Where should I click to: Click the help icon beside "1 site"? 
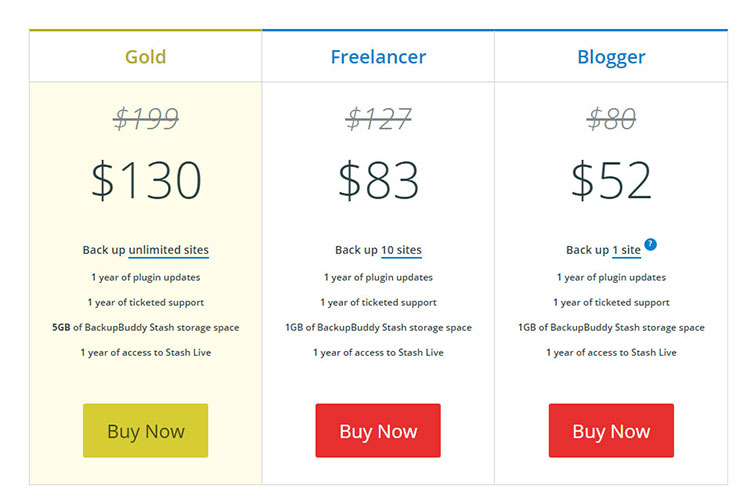(651, 244)
